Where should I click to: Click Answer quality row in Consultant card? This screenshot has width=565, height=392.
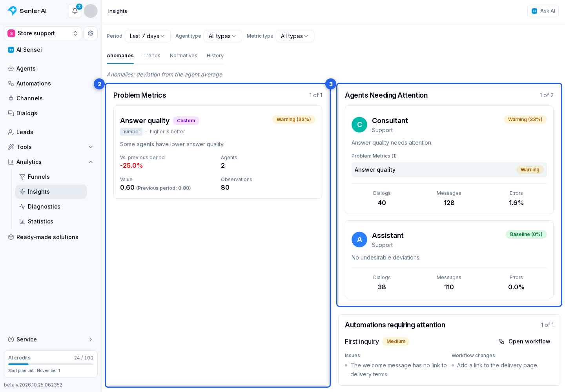pyautogui.click(x=449, y=170)
